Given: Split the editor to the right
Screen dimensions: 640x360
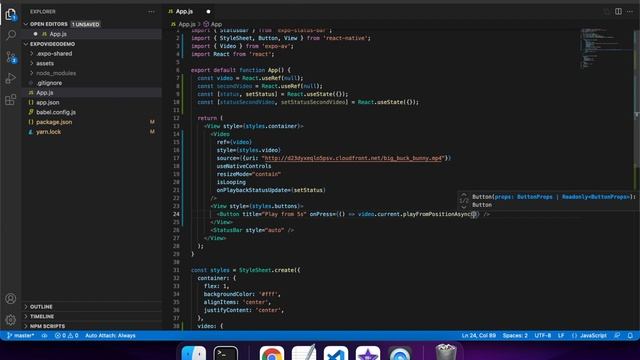Looking at the screenshot, I should click(x=618, y=11).
